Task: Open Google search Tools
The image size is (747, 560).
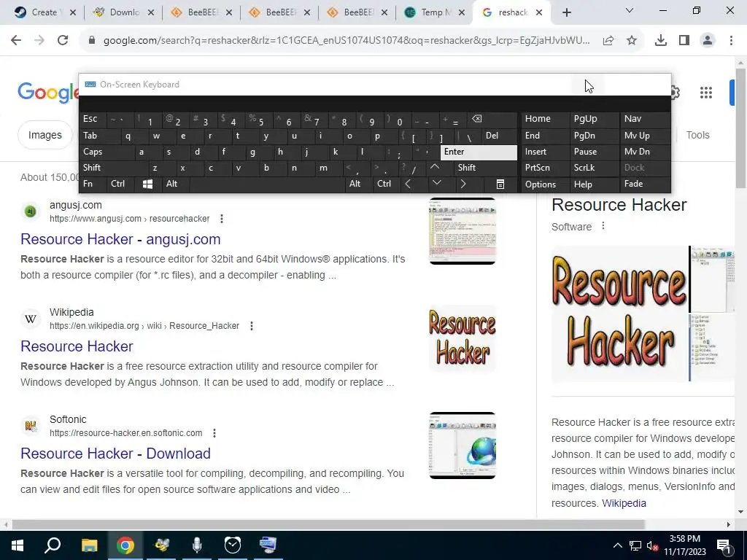Action: (x=697, y=135)
